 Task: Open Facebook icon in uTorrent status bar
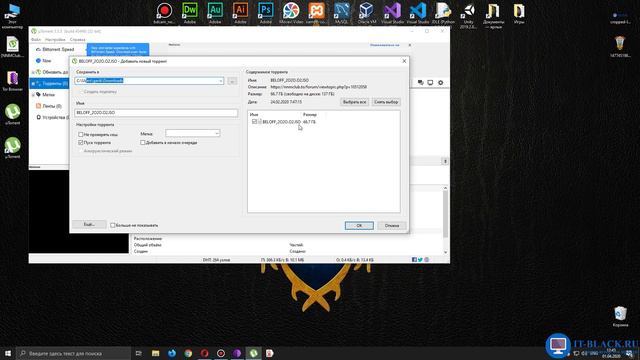pyautogui.click(x=414, y=260)
